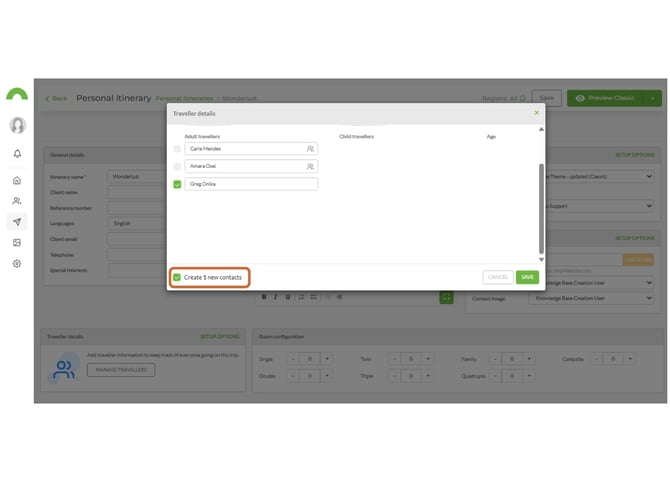Click the dialog scrollbar down arrow
Screen dimensions: 670x482
(x=541, y=259)
